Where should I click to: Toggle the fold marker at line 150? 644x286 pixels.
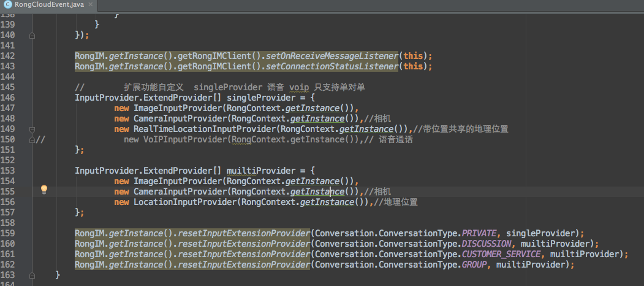[32, 140]
